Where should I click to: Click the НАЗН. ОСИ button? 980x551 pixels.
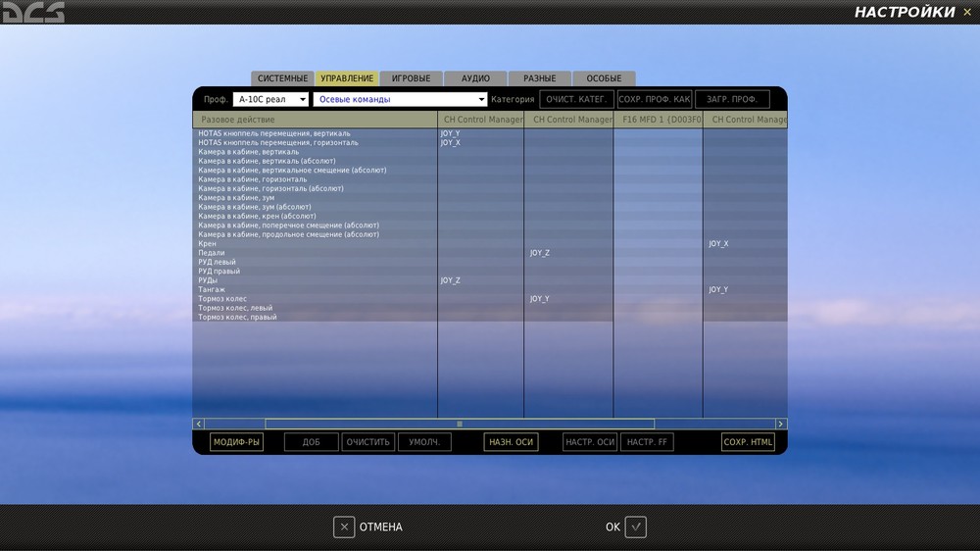pos(511,441)
